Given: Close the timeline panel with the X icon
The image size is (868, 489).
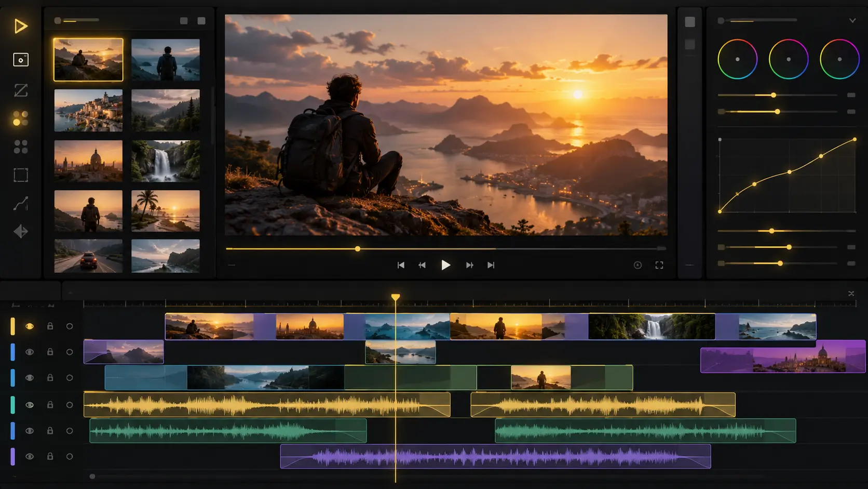Looking at the screenshot, I should (851, 294).
